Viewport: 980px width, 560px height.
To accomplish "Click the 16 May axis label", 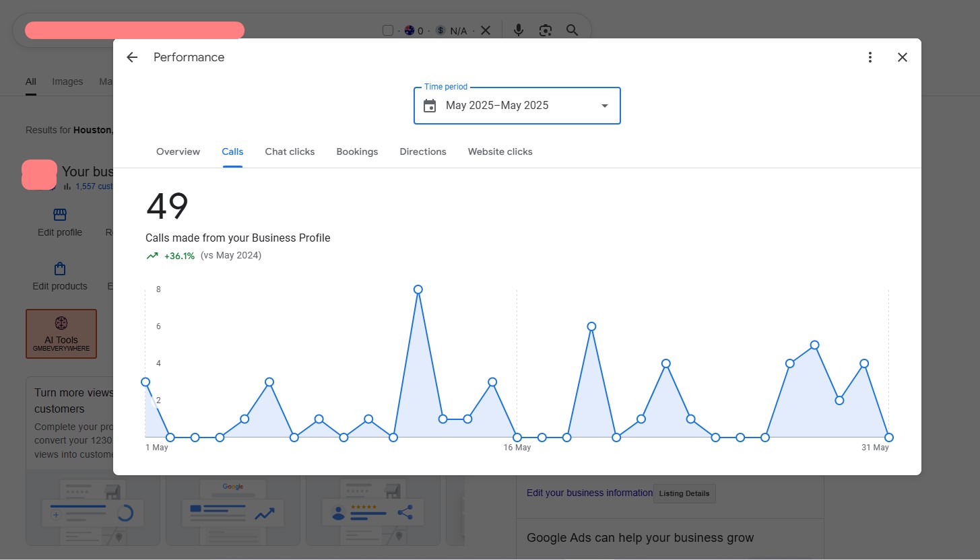I will click(x=517, y=448).
